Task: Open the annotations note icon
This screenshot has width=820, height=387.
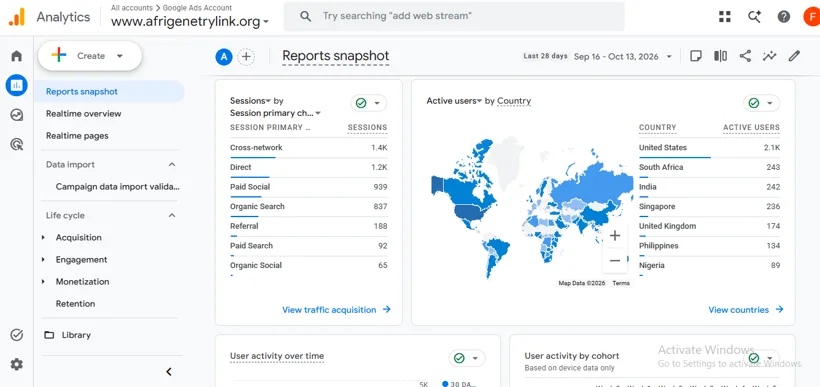Action: click(696, 56)
